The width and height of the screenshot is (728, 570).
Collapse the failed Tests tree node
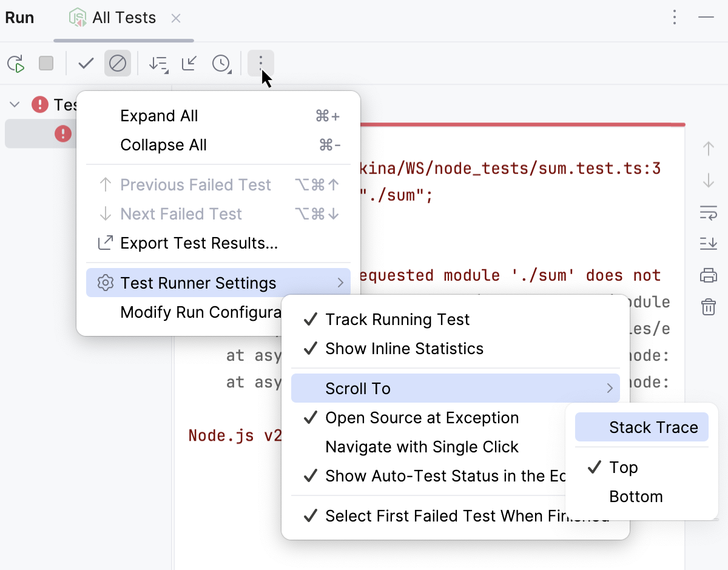point(14,104)
